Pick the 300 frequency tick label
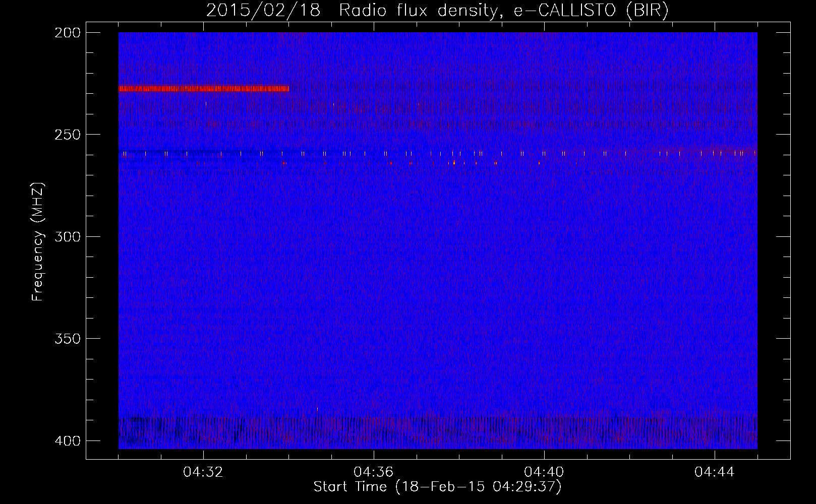This screenshot has width=816, height=504. pyautogui.click(x=67, y=236)
